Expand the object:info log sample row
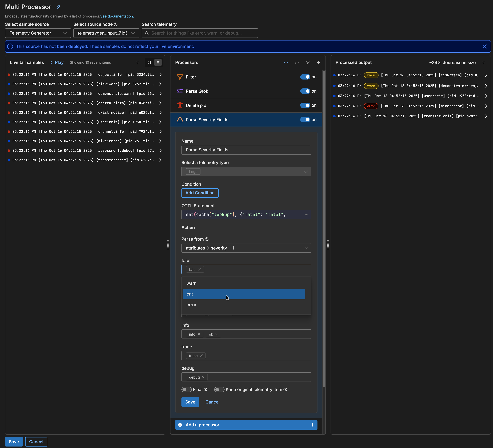This screenshot has height=448, width=493. pyautogui.click(x=160, y=74)
